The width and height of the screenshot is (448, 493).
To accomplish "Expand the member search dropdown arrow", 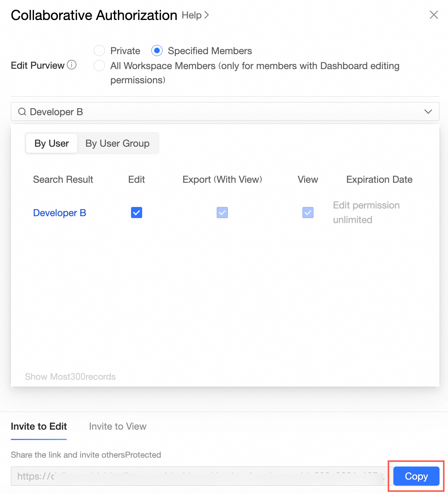I will pyautogui.click(x=428, y=112).
